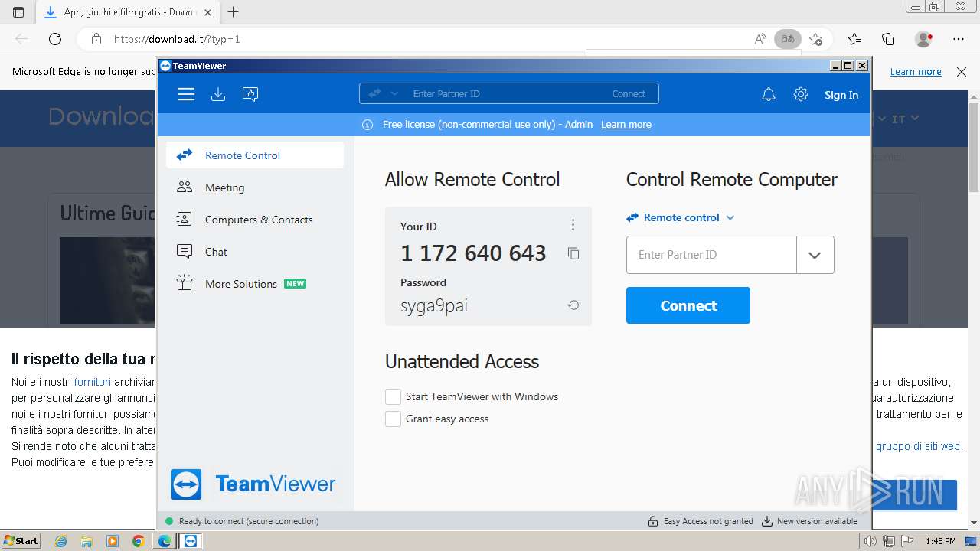Refresh the Edge browser page
980x551 pixels.
(x=55, y=39)
